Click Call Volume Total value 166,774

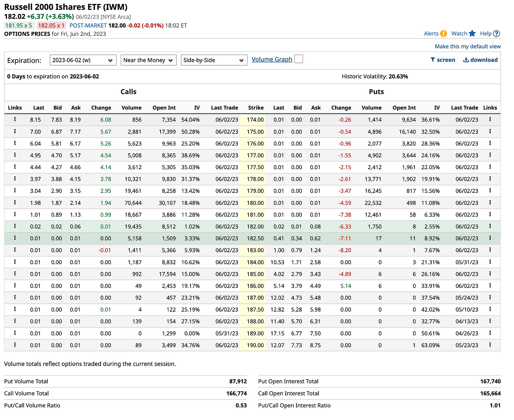[x=237, y=394]
